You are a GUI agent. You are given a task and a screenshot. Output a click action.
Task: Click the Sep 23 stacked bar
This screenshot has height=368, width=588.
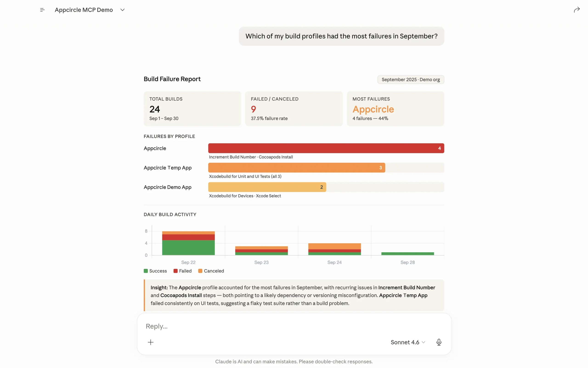tap(261, 251)
